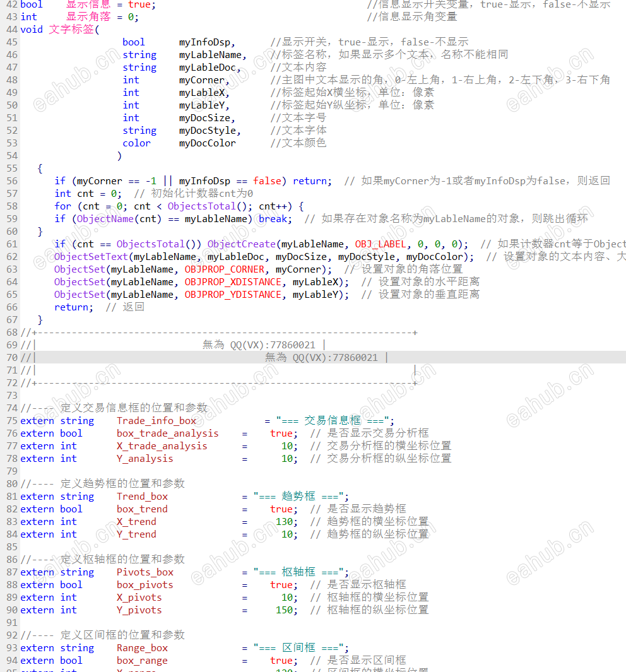Click the variable X_trade_analysis
Image resolution: width=626 pixels, height=672 pixels.
coord(162,446)
